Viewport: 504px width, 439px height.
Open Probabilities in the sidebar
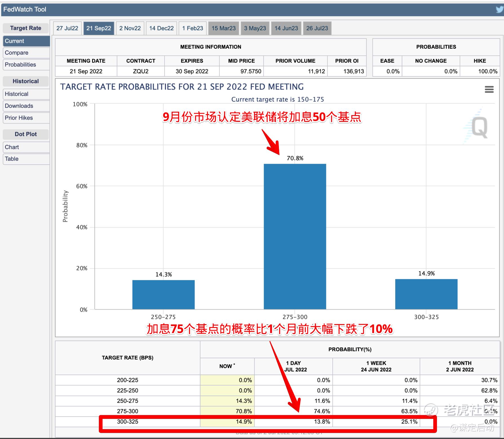pos(26,65)
